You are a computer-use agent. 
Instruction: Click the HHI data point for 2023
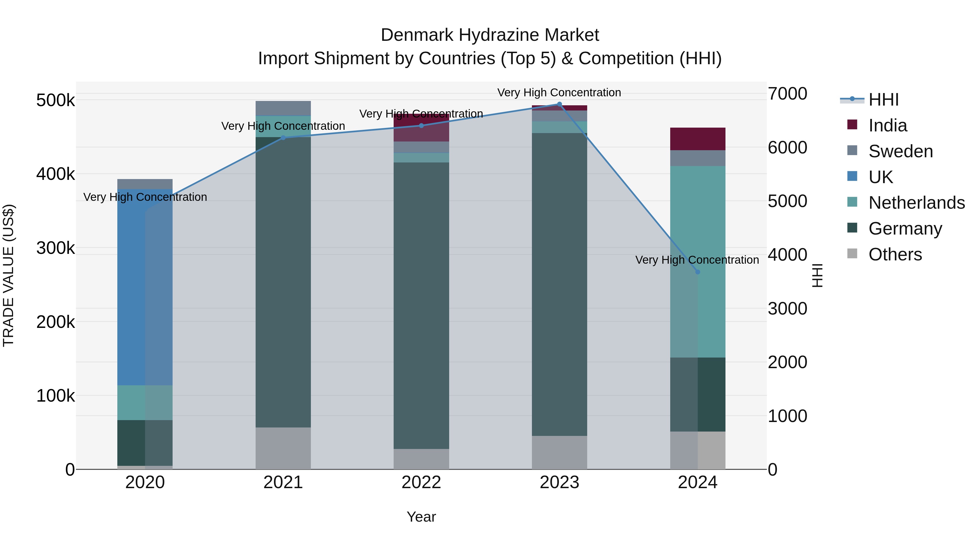point(559,104)
